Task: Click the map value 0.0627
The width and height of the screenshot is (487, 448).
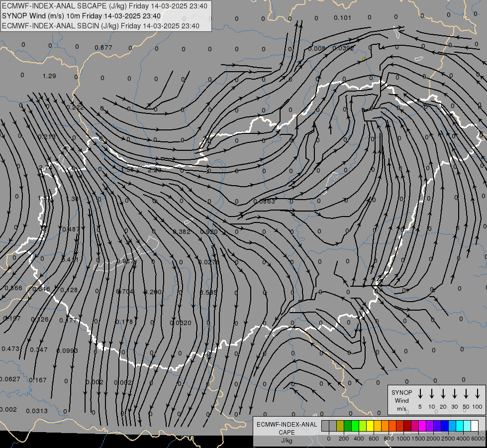Action: coord(9,379)
